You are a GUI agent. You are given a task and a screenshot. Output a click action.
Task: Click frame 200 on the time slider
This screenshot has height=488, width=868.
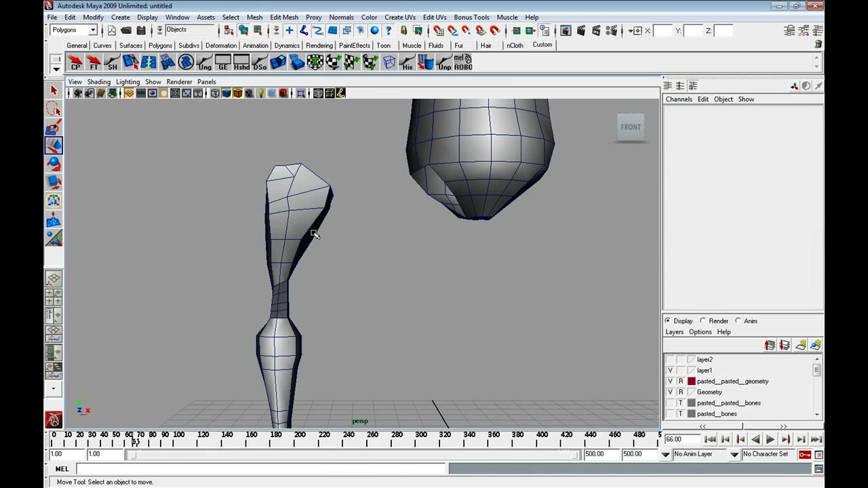pyautogui.click(x=300, y=439)
